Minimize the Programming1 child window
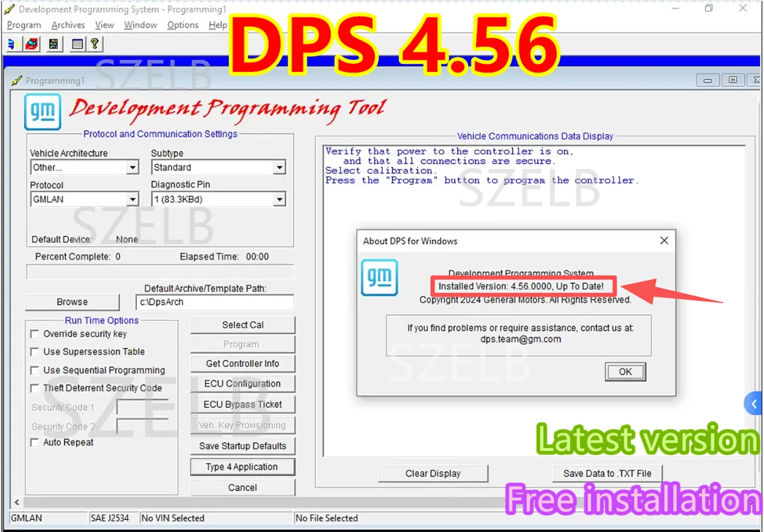764x532 pixels. point(707,80)
